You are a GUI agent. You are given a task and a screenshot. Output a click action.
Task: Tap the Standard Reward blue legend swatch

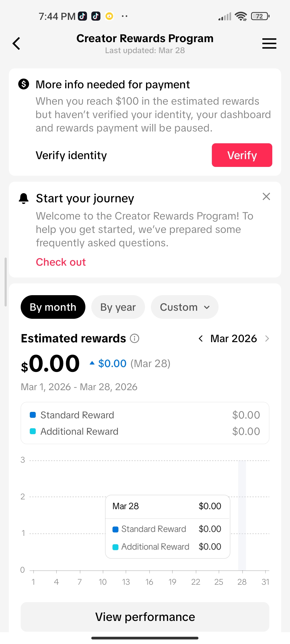[33, 415]
